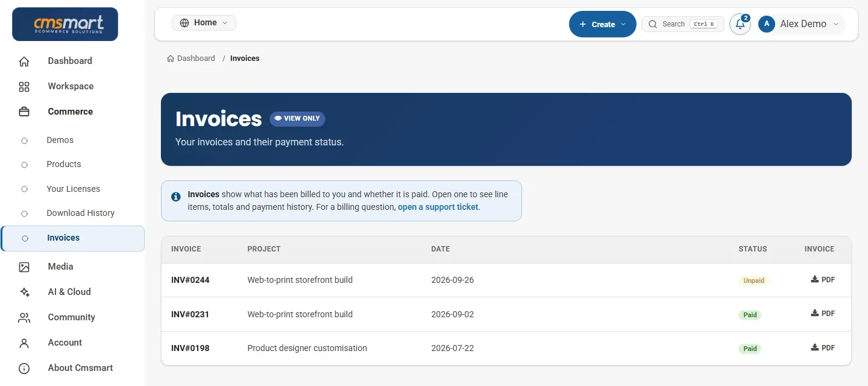
Task: Click download icon for INV#0244 PDF
Action: pyautogui.click(x=815, y=279)
